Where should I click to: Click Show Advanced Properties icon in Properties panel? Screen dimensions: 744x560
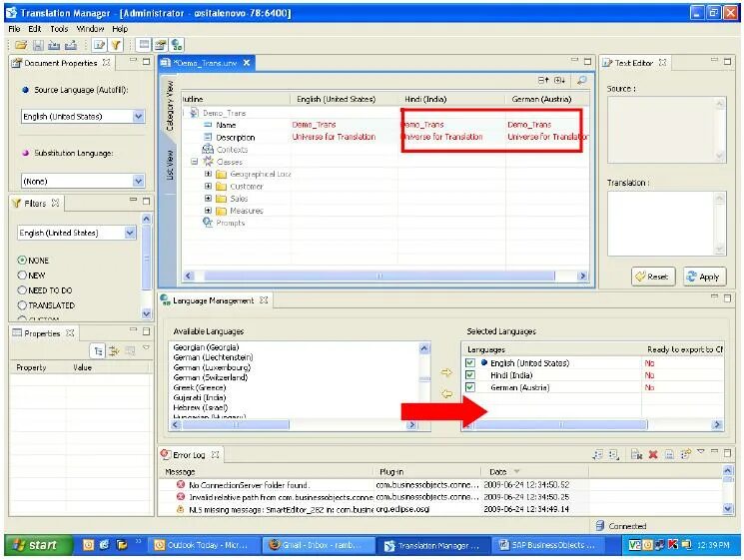(114, 351)
